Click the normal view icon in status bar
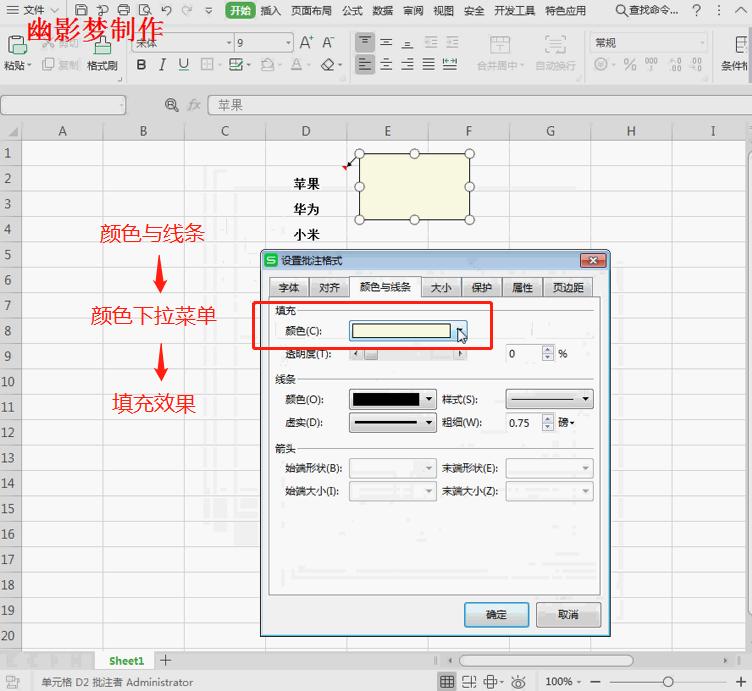 447,681
